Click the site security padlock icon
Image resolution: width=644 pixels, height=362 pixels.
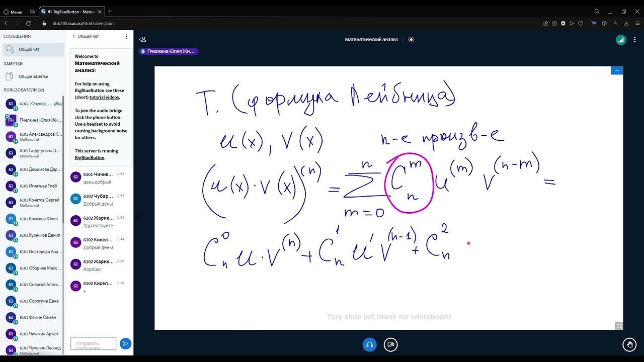click(44, 23)
